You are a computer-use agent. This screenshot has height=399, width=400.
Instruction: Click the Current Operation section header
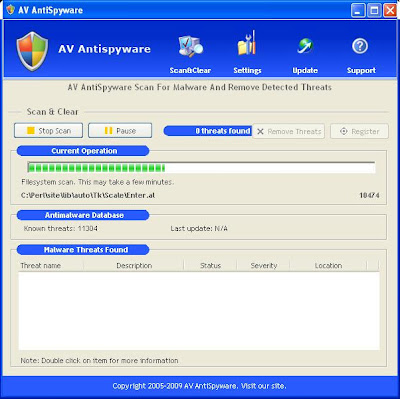pos(83,151)
